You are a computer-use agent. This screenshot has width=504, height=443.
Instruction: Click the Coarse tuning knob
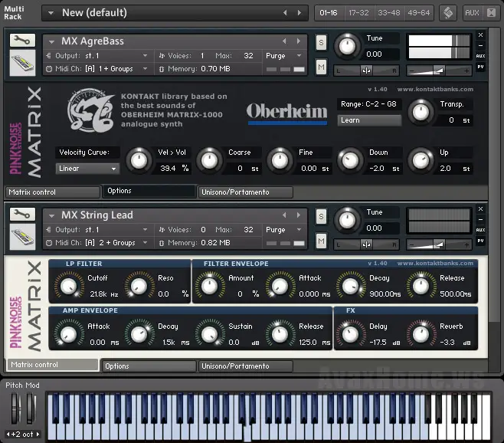209,160
